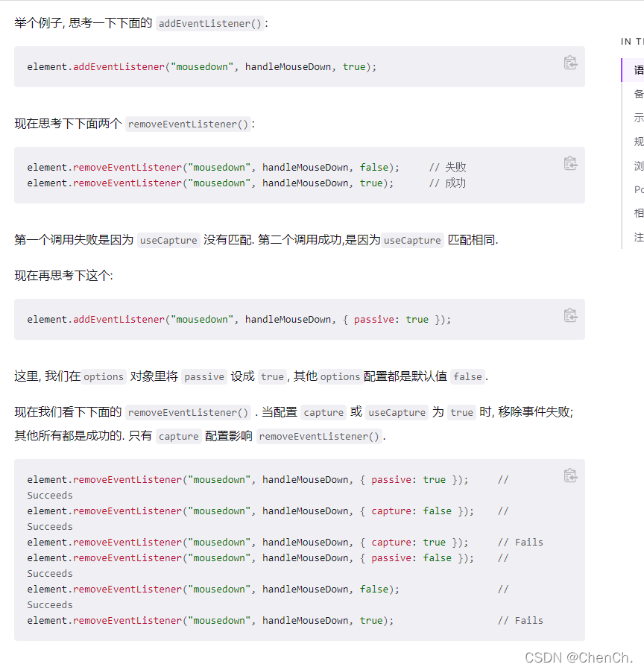Copy the final removeEventListener test code block
The image size is (644, 670).
(x=570, y=475)
